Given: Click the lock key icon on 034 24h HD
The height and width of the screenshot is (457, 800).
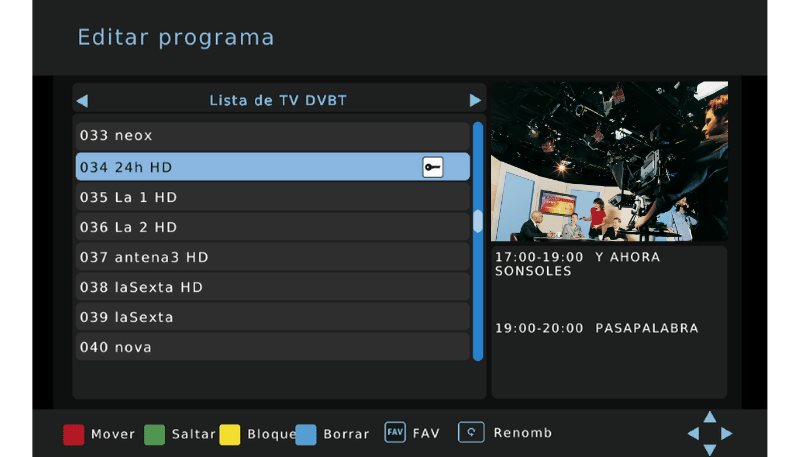Looking at the screenshot, I should [433, 167].
